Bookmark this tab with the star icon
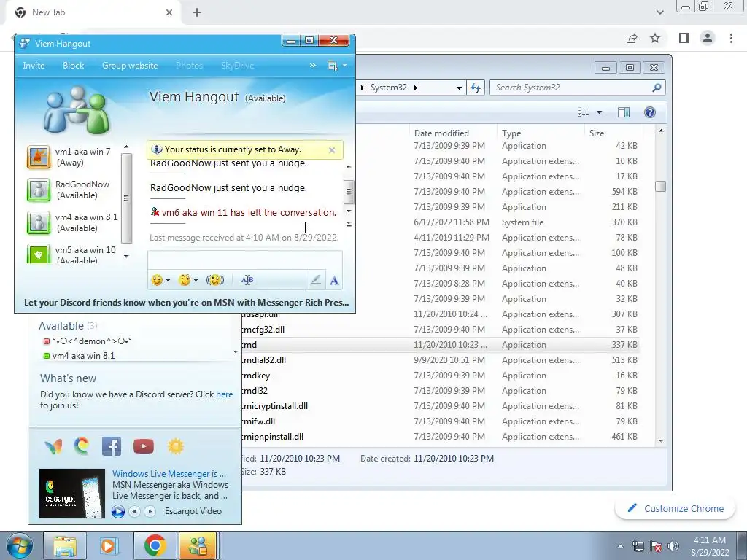This screenshot has width=747, height=560. click(x=655, y=38)
